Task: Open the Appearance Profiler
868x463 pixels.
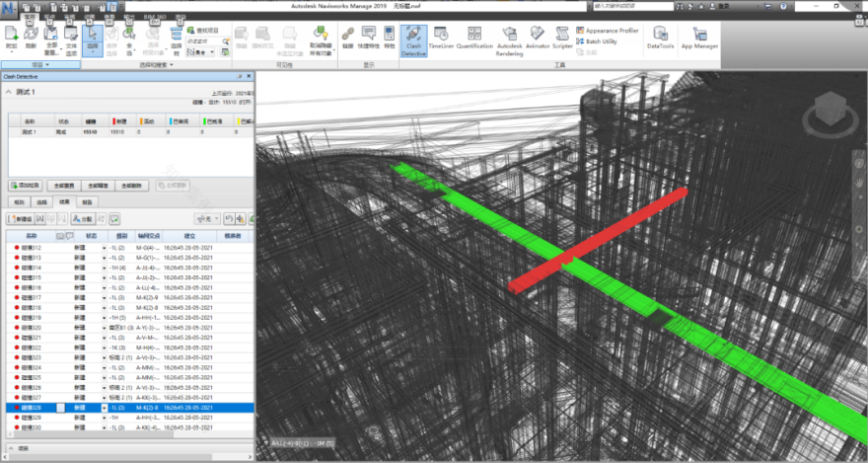Action: [607, 31]
